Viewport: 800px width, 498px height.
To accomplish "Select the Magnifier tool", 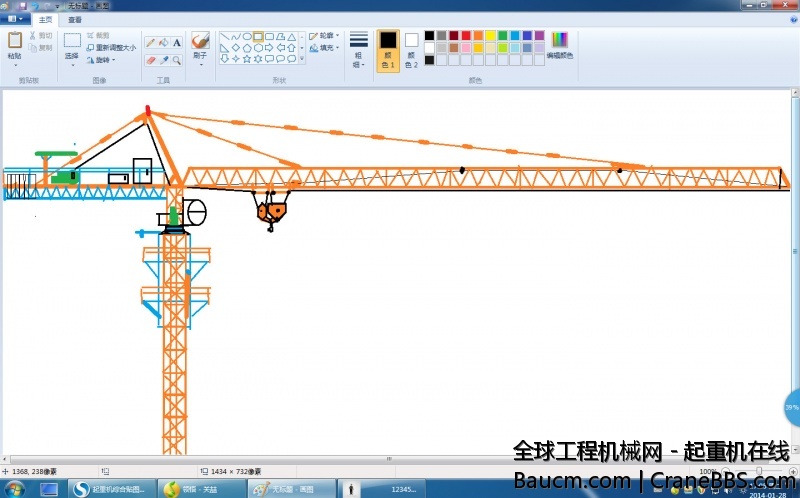I will pyautogui.click(x=177, y=60).
